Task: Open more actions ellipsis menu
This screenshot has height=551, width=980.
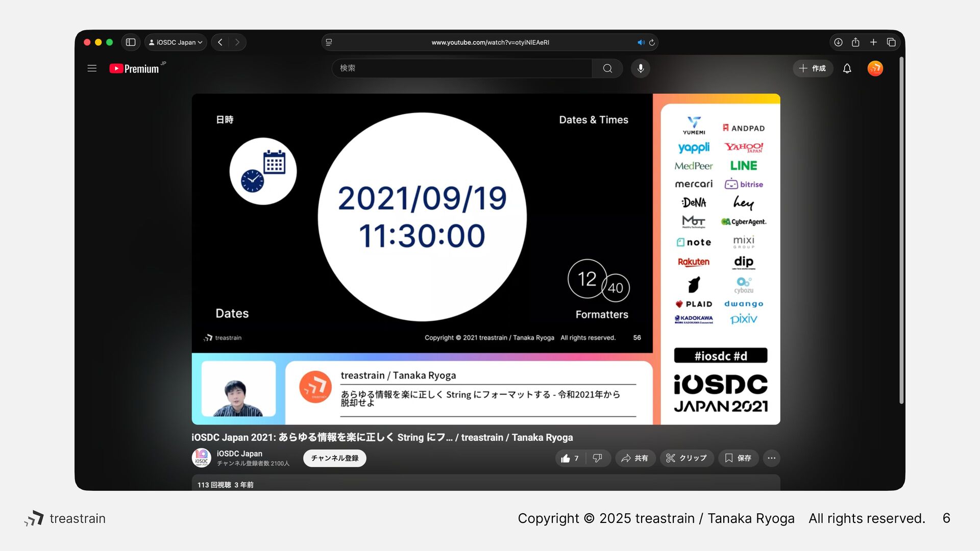Action: [x=772, y=458]
